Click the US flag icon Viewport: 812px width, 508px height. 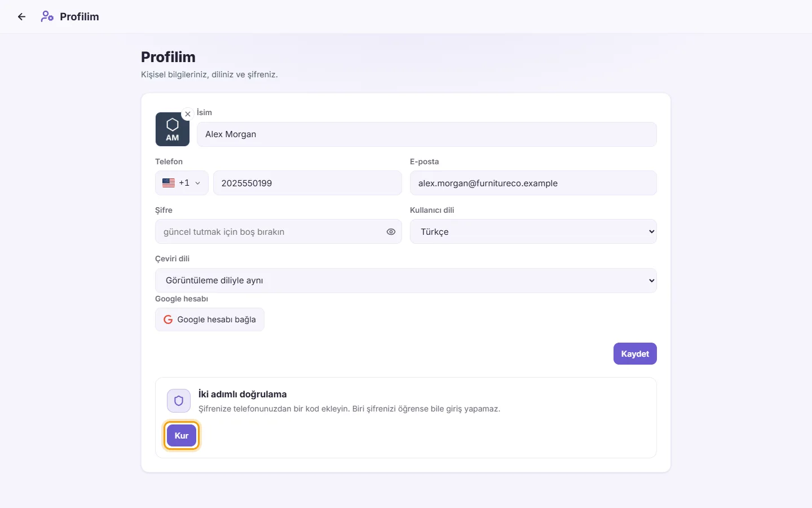point(169,183)
